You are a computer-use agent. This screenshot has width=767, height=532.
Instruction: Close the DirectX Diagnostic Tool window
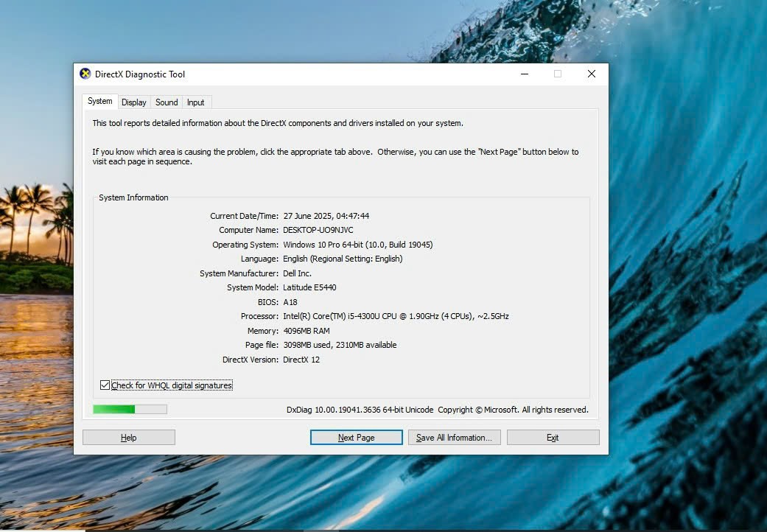pyautogui.click(x=592, y=74)
